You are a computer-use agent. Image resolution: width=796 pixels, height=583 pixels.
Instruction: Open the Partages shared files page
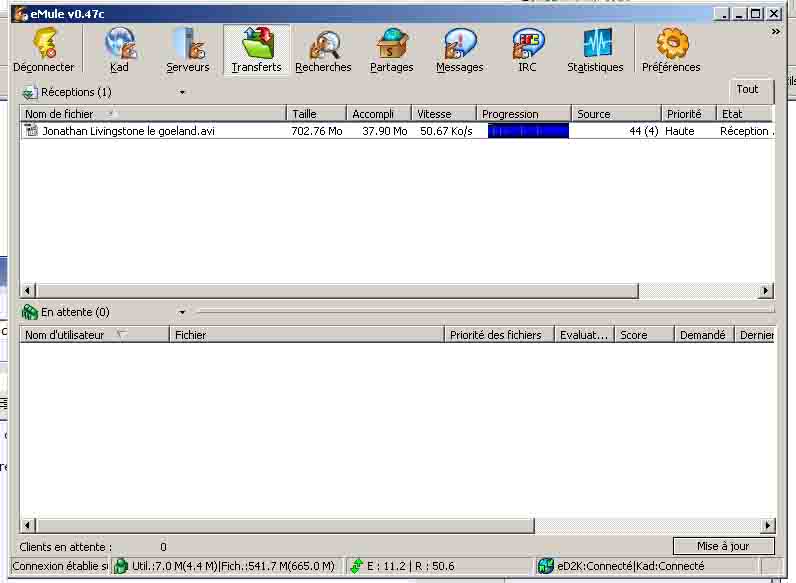pos(391,50)
